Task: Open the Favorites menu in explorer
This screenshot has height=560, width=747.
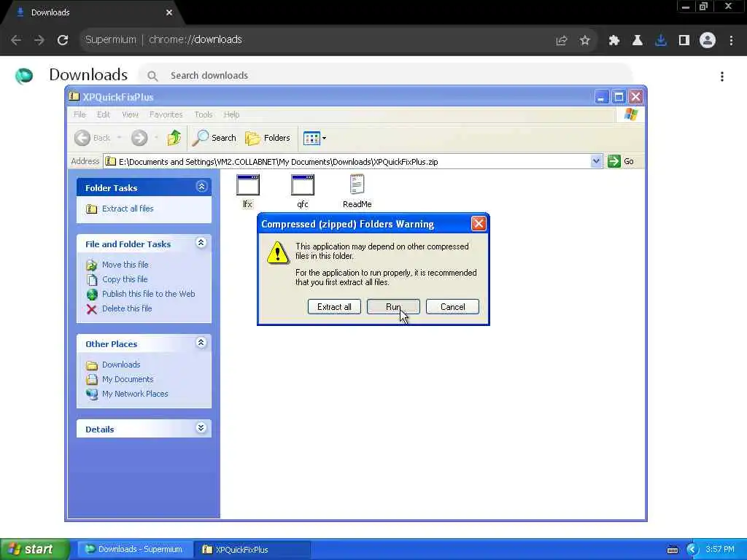Action: 166,114
